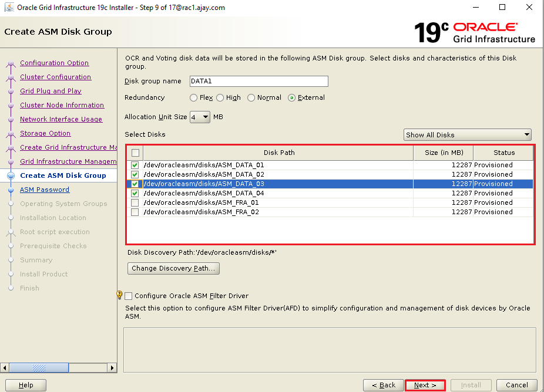
Task: Open Cluster Node Information step
Action: [62, 105]
